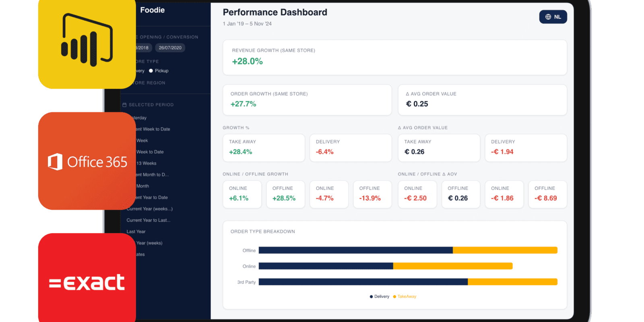This screenshot has height=322, width=644.
Task: Open the 26/07/2020 date field
Action: (170, 48)
